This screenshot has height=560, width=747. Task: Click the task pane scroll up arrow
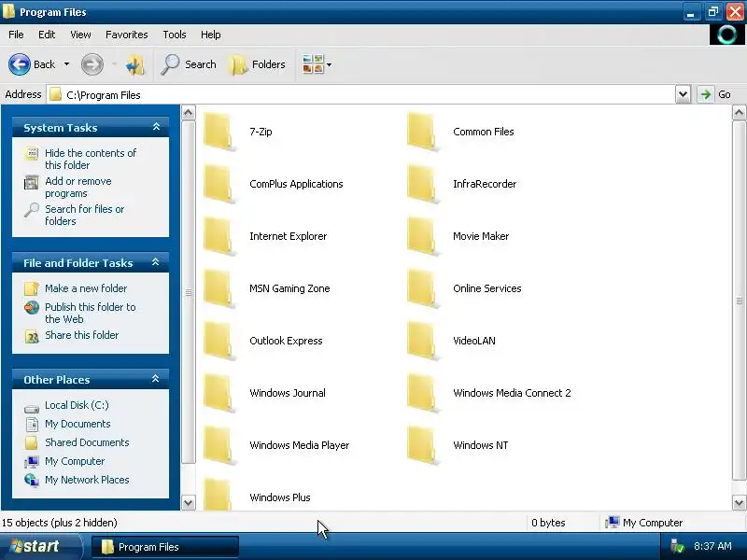tap(189, 113)
